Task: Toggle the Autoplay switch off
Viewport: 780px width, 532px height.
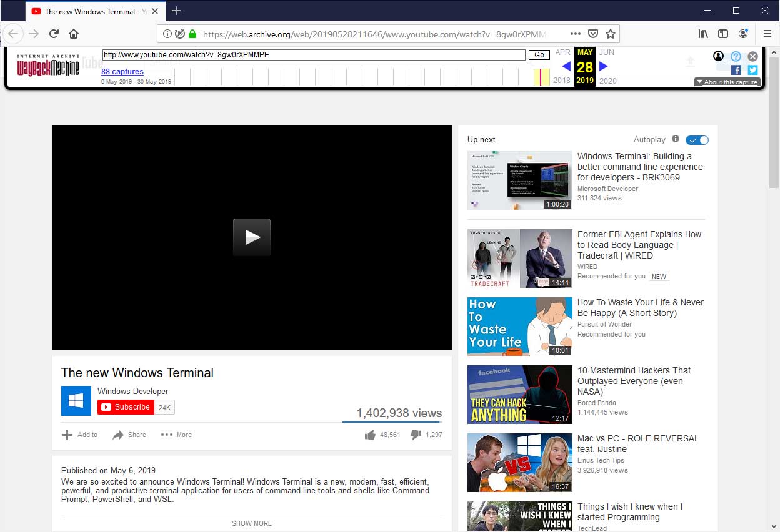Action: click(x=697, y=140)
